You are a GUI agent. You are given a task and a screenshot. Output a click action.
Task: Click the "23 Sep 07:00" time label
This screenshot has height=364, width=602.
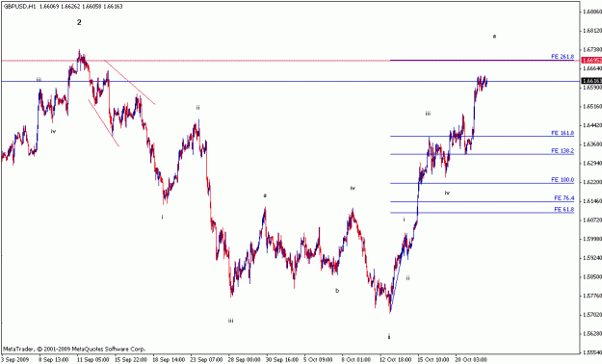pyautogui.click(x=206, y=360)
